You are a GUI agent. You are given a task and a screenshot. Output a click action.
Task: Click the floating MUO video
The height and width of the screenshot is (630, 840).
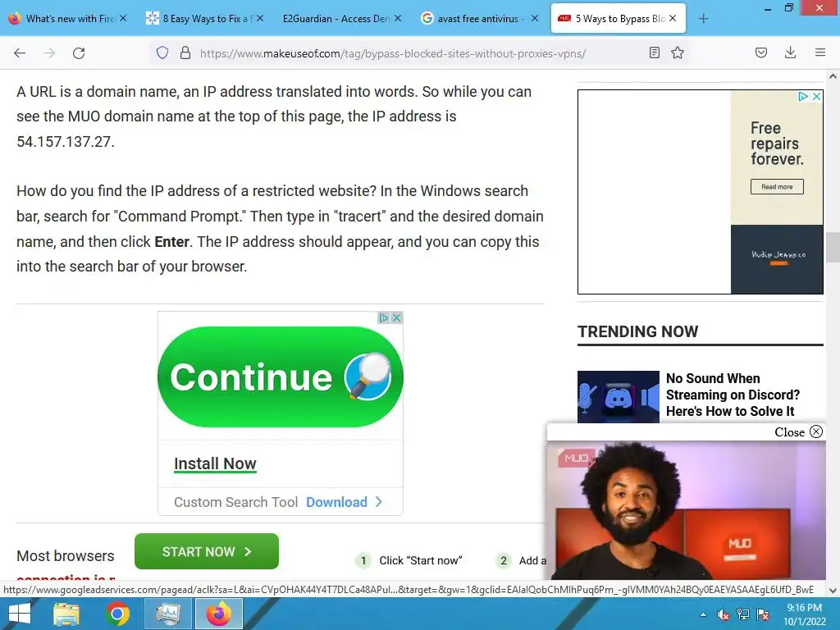coord(687,510)
